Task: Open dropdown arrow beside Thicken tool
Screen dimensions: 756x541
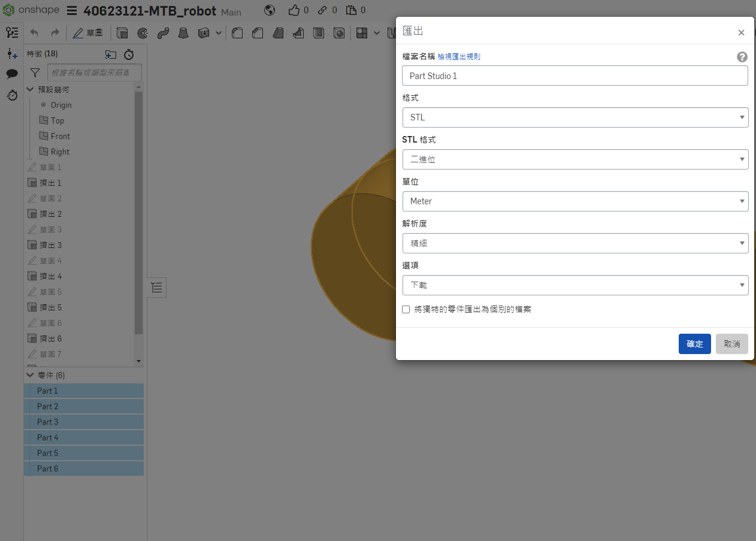Action: pos(219,33)
